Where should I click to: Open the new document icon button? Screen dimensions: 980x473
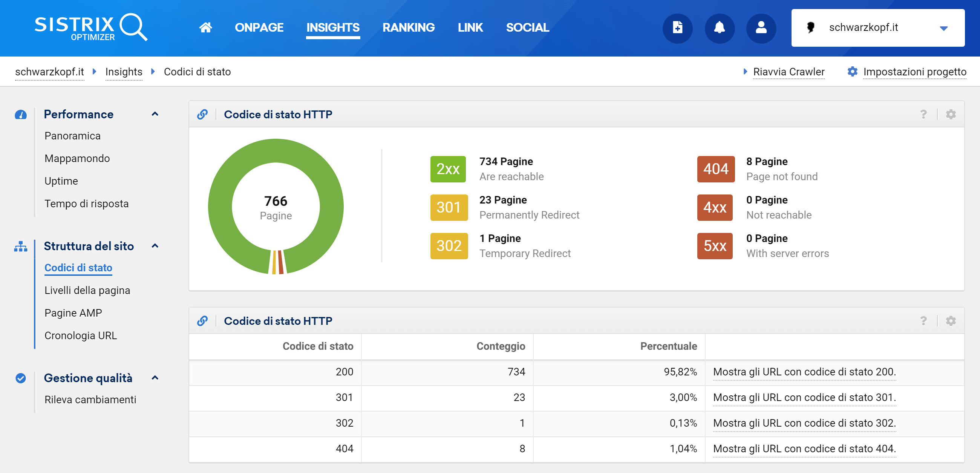(677, 28)
